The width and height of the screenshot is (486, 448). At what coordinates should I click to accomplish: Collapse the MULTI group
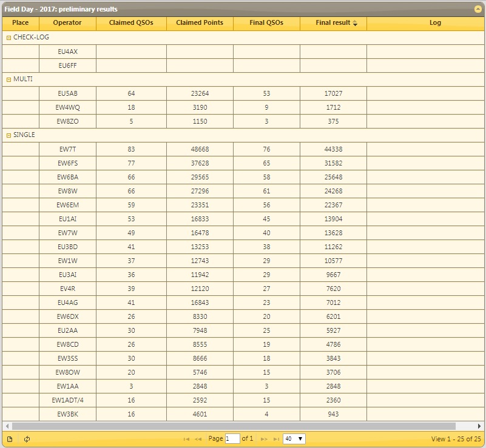(8, 79)
